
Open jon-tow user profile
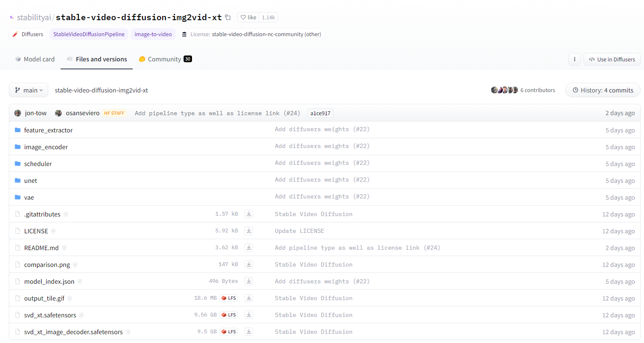(36, 113)
